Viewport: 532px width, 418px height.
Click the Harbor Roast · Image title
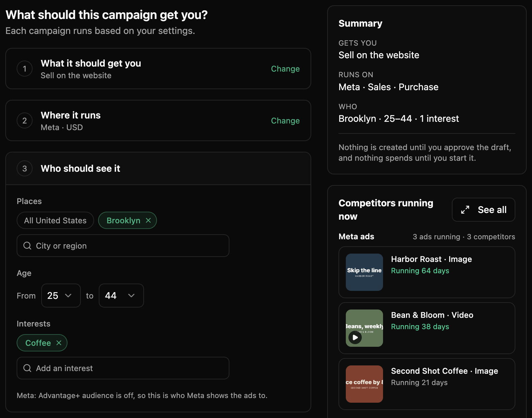pyautogui.click(x=431, y=259)
